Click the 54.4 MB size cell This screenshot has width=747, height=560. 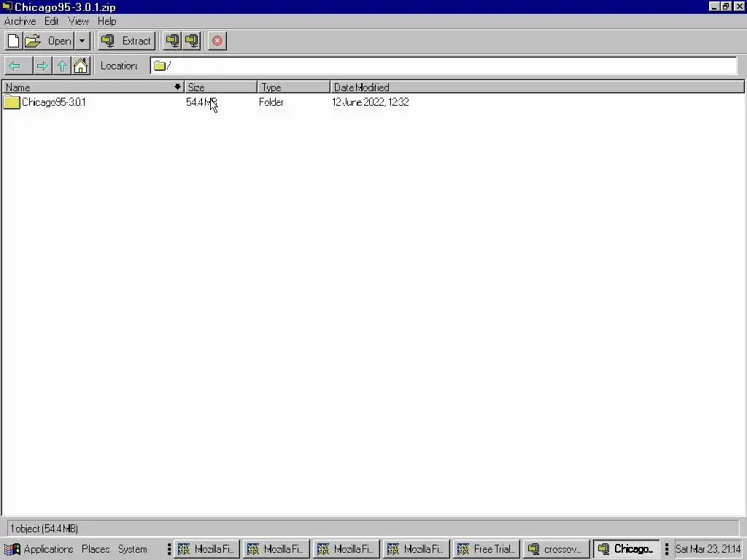point(201,102)
